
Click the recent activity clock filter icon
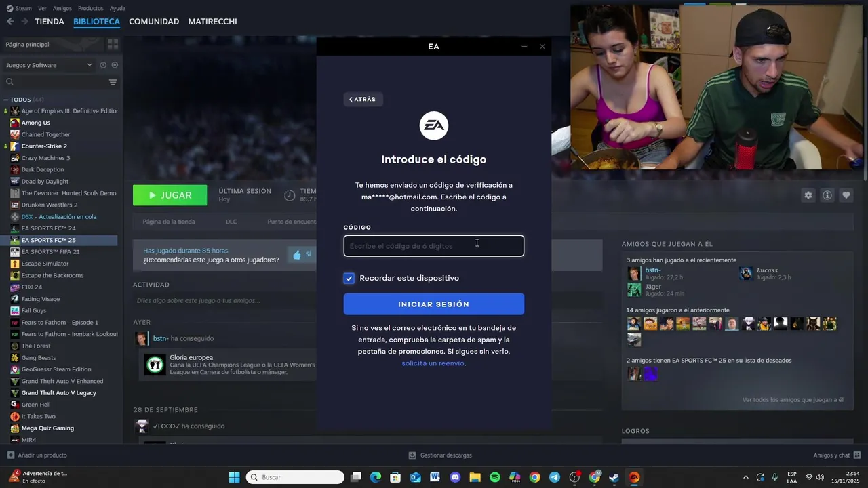103,65
